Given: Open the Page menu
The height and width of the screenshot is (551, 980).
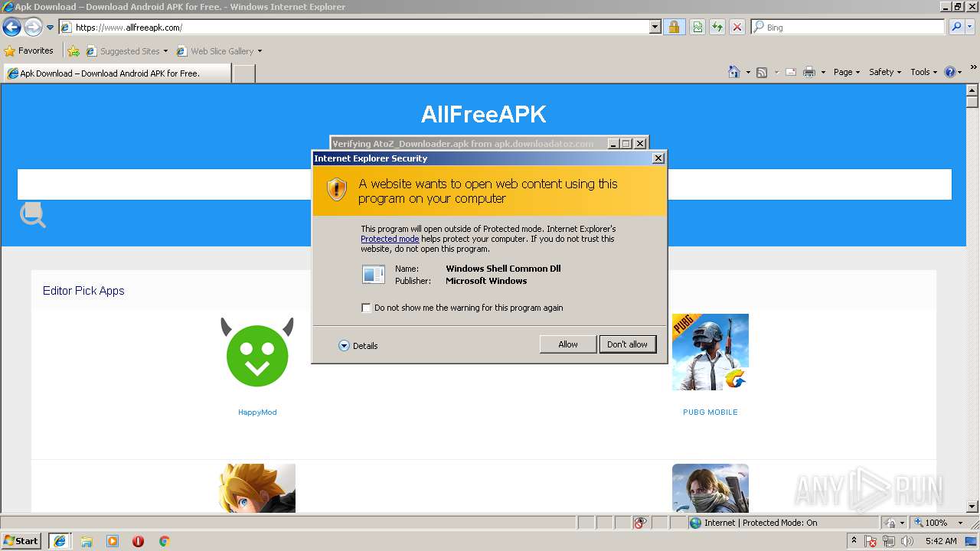Looking at the screenshot, I should (x=846, y=72).
